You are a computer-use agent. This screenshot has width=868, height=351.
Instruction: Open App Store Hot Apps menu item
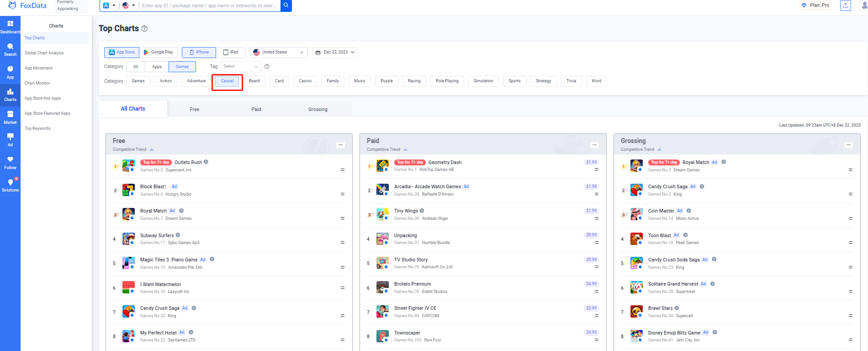pos(43,98)
